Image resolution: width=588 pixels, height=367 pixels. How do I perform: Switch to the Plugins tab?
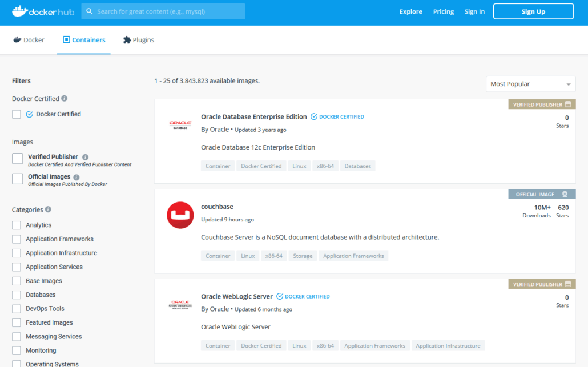(139, 40)
